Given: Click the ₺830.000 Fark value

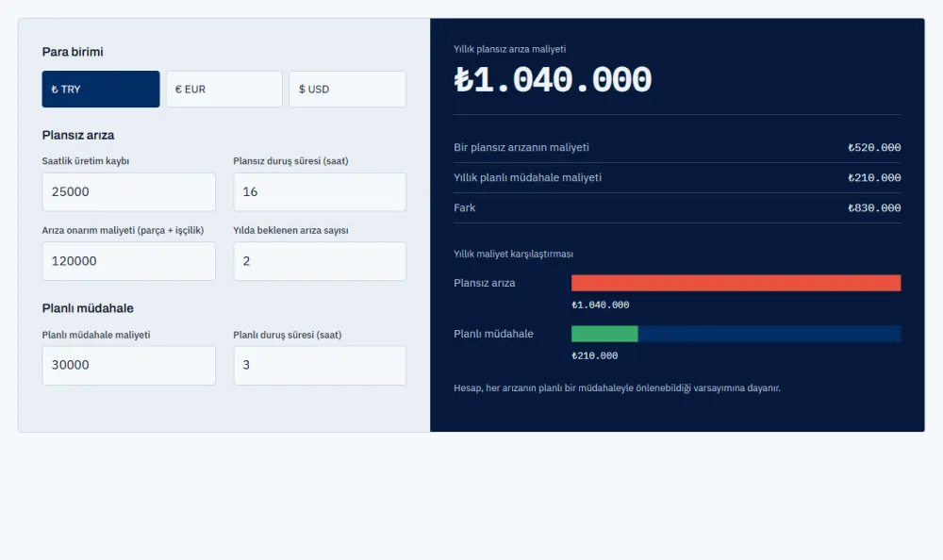Looking at the screenshot, I should point(874,207).
